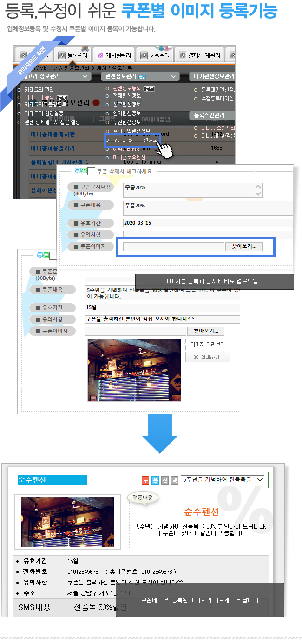
Task: Click the gray 선 icon in result header
Action: pyautogui.click(x=165, y=480)
